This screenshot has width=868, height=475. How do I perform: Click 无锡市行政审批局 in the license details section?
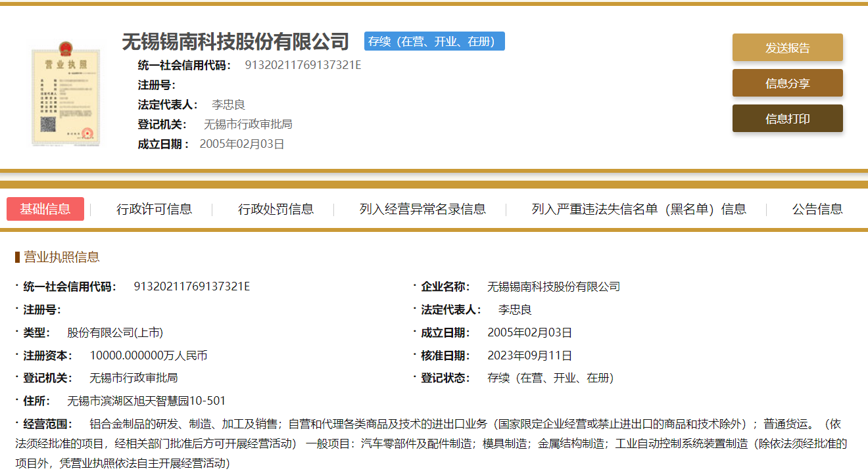pyautogui.click(x=133, y=378)
